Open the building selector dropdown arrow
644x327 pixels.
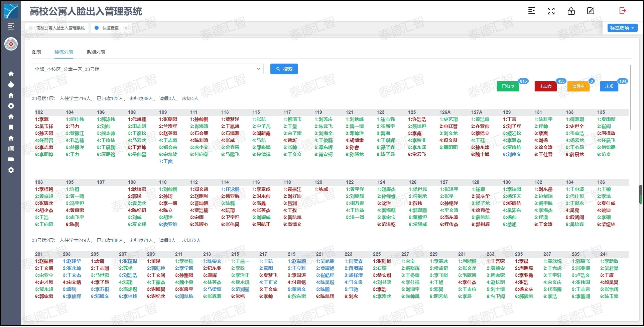258,69
